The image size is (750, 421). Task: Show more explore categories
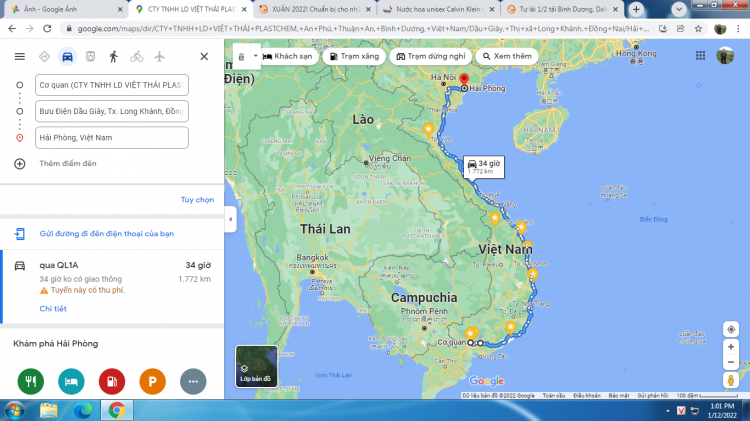[x=193, y=381]
